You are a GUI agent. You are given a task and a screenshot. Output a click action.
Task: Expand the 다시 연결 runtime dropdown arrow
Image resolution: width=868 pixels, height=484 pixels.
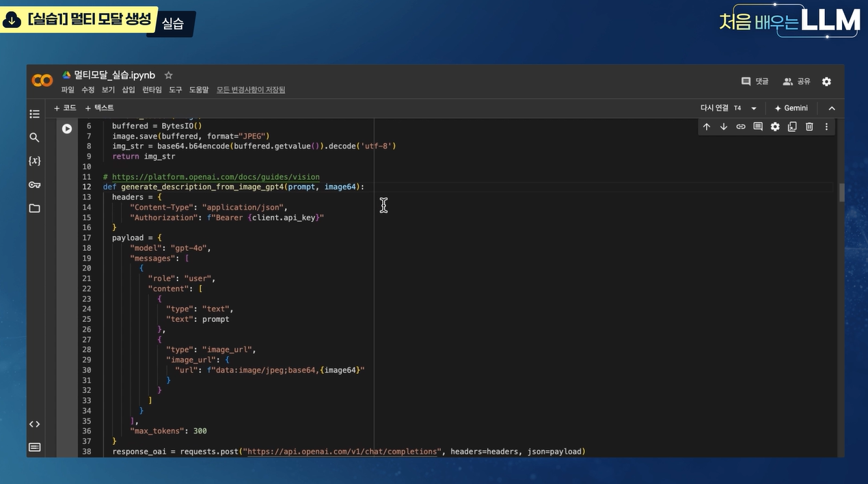(x=754, y=108)
